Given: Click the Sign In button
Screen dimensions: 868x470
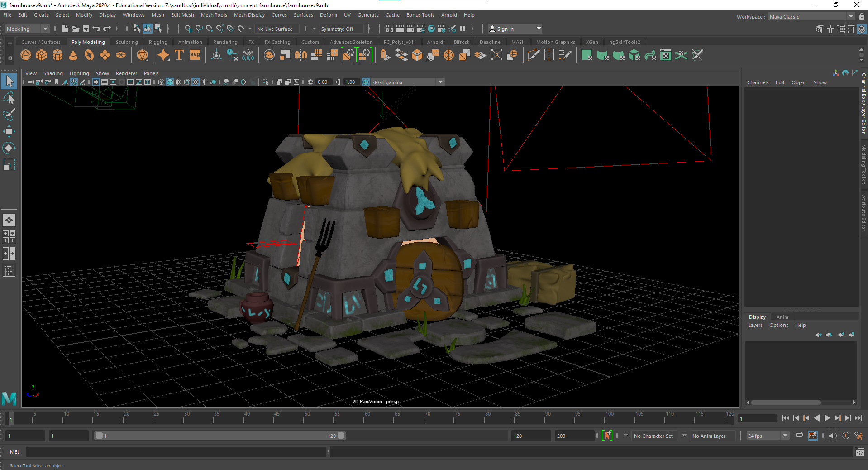Looking at the screenshot, I should tap(505, 29).
